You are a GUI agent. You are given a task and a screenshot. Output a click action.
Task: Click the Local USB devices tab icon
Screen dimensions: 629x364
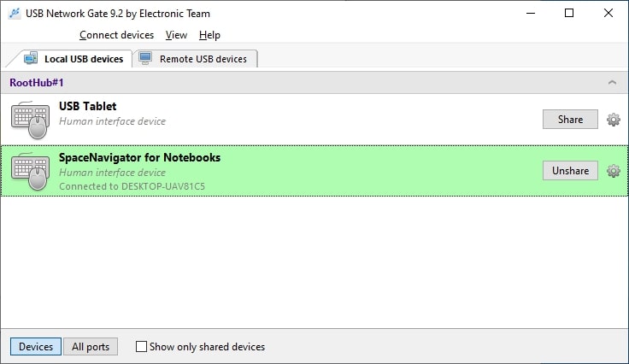tap(31, 59)
